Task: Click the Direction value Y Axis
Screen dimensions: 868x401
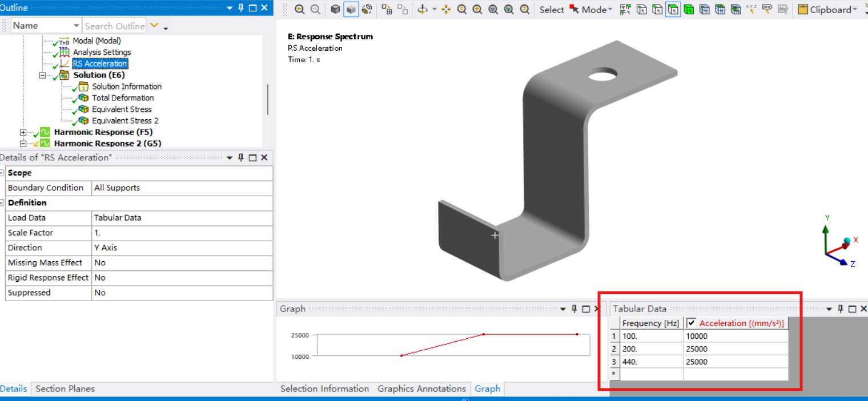Action: click(x=182, y=248)
